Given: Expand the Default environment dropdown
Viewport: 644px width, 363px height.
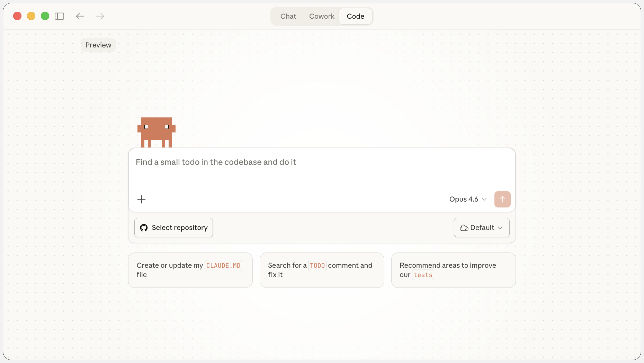Looking at the screenshot, I should click(x=482, y=228).
